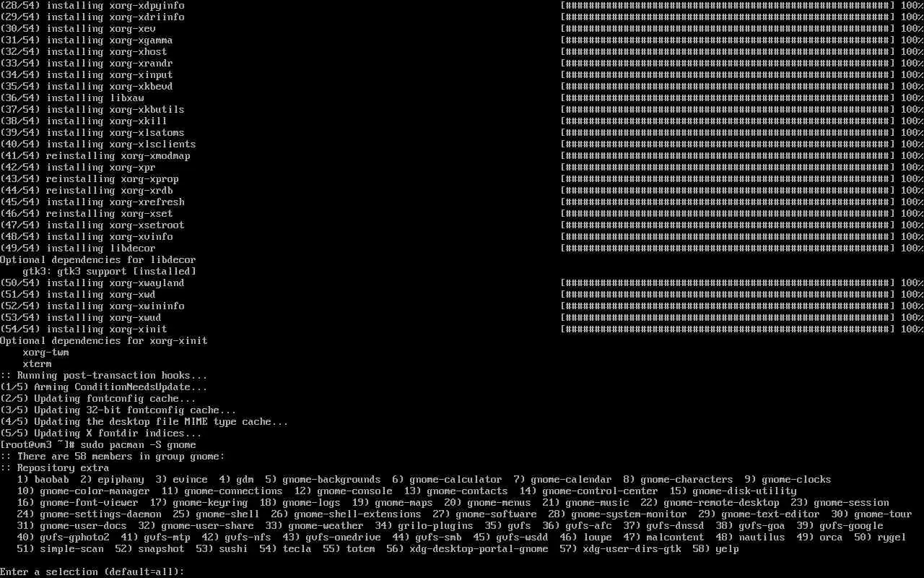Click the 'Running post-transaction hooks...' line
Screen dimensions: 924x578
pyautogui.click(x=104, y=375)
